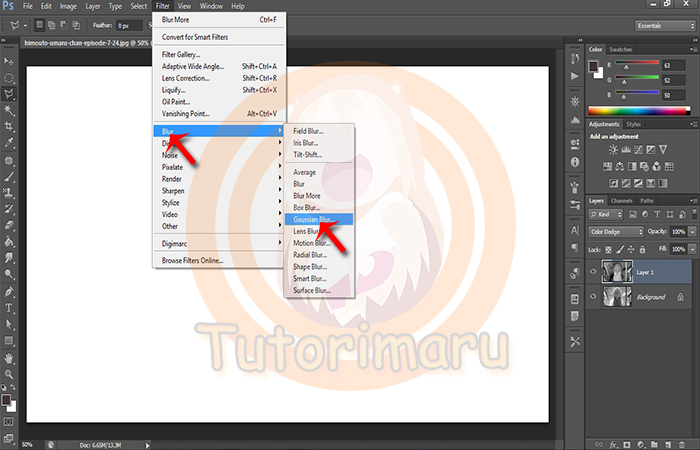Image resolution: width=700 pixels, height=450 pixels.
Task: Add an Invert adjustment
Action: (x=613, y=183)
